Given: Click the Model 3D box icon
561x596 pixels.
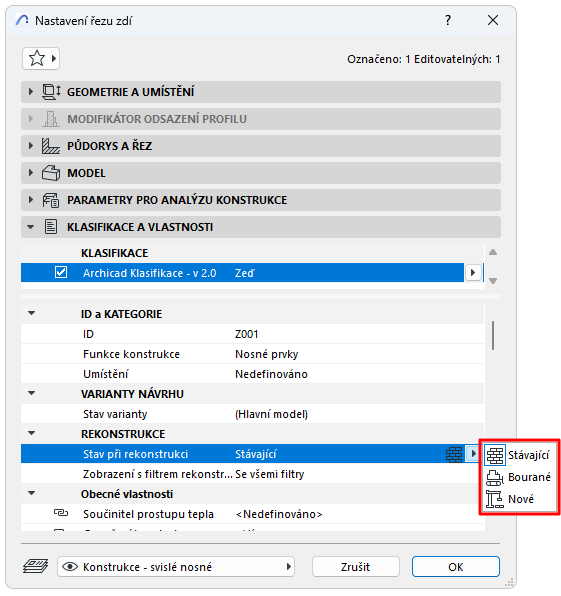Looking at the screenshot, I should [51, 173].
